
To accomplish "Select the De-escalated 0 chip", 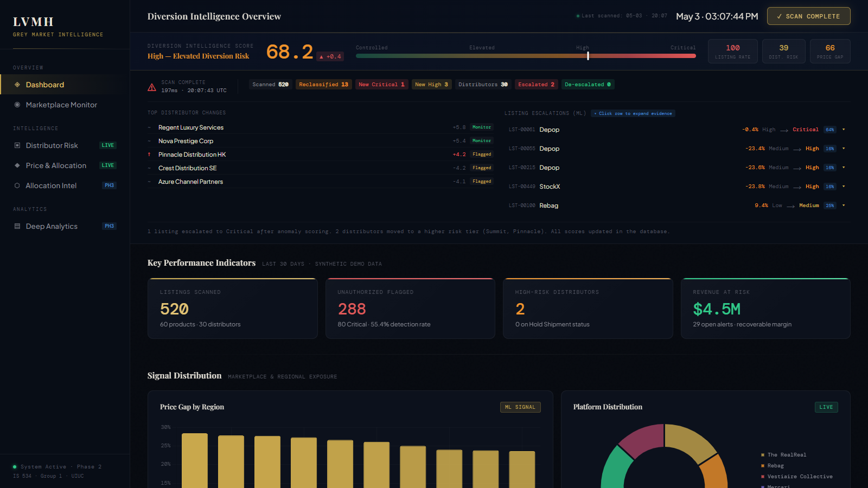I will coord(588,85).
